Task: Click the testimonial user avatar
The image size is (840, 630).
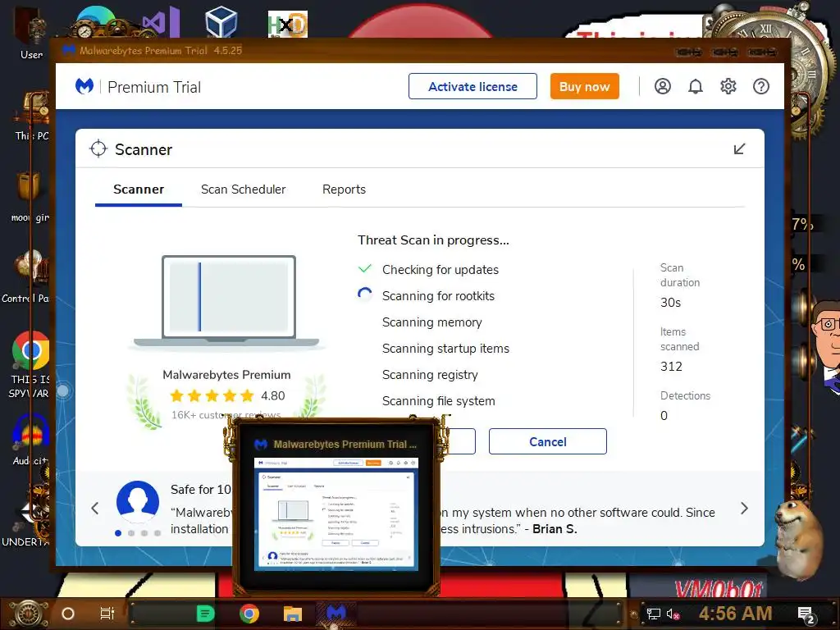Action: coord(138,502)
